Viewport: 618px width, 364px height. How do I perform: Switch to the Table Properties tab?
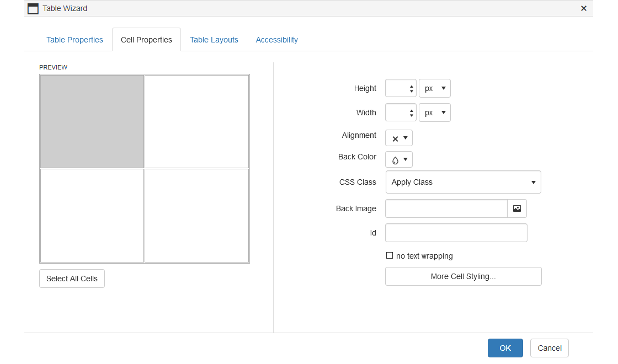click(x=74, y=40)
